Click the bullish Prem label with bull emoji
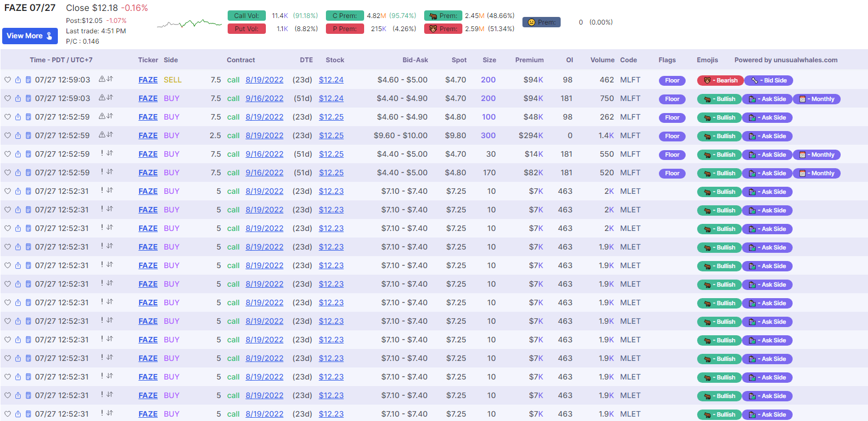 pos(443,16)
